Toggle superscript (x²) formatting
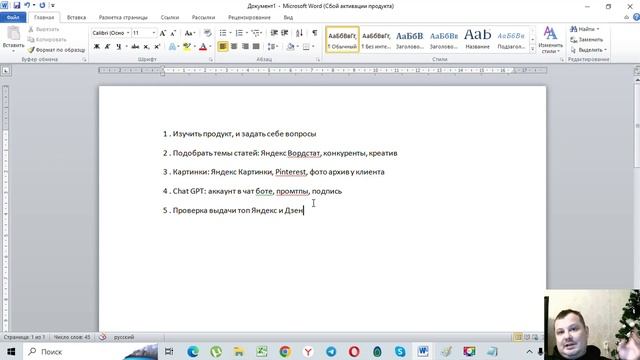The width and height of the screenshot is (640, 360). (x=157, y=47)
